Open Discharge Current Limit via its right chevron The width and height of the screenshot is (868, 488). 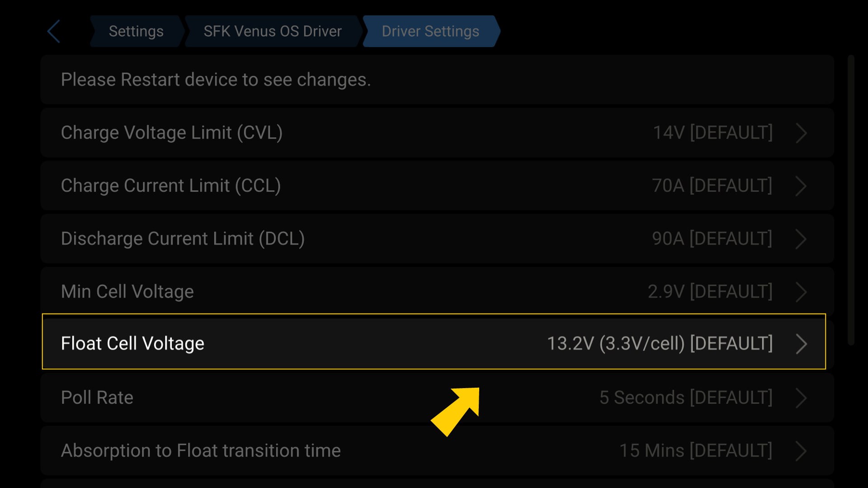(802, 239)
